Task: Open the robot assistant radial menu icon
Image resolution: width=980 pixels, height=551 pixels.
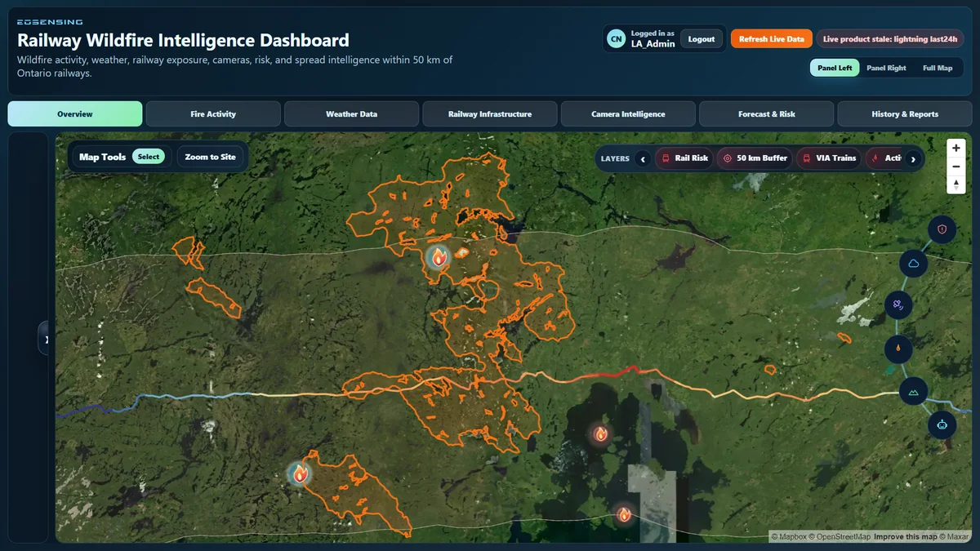Action: pos(942,425)
